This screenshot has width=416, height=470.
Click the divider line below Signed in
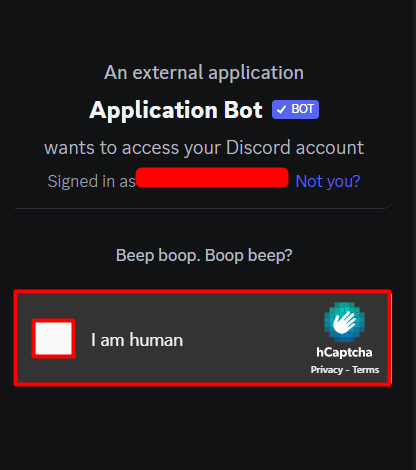(x=204, y=208)
